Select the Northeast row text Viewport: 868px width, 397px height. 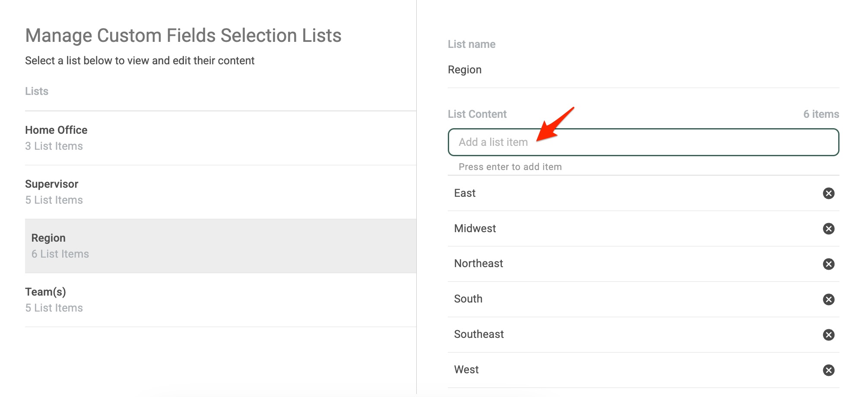[x=478, y=264]
